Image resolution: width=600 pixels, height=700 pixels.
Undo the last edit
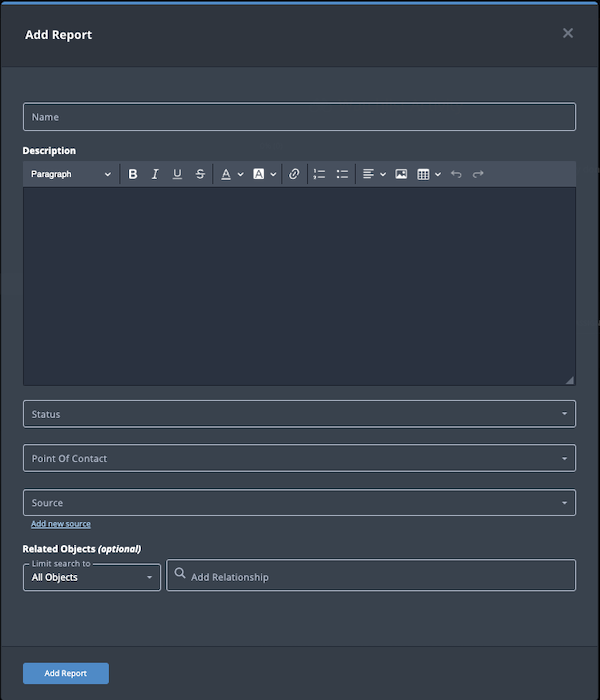coord(456,174)
